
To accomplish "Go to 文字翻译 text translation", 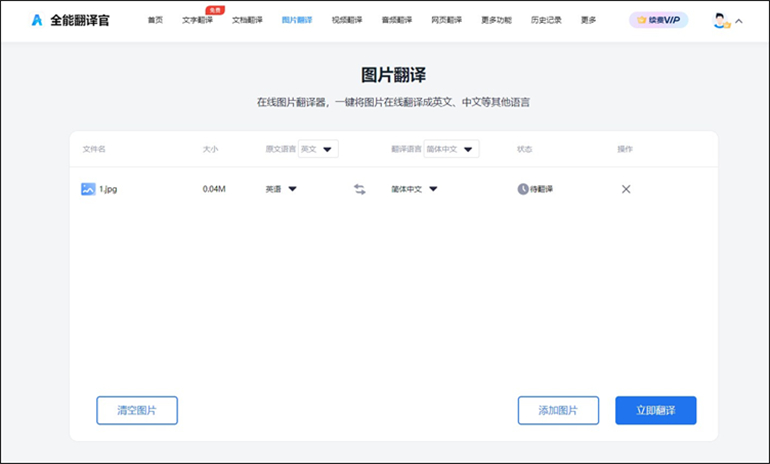I will click(x=197, y=20).
